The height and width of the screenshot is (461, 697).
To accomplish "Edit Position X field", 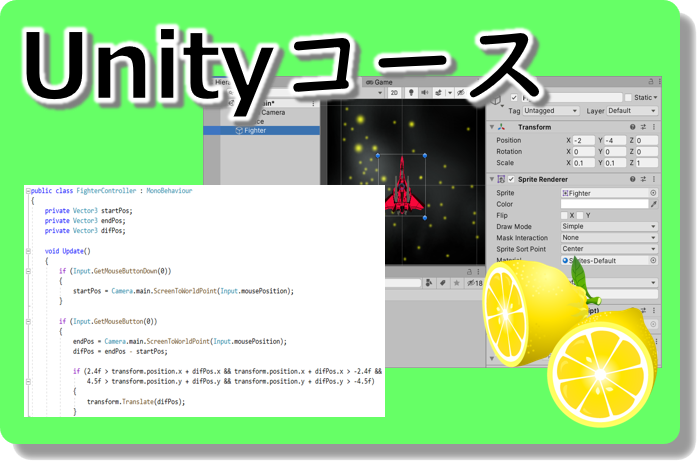I will point(584,140).
